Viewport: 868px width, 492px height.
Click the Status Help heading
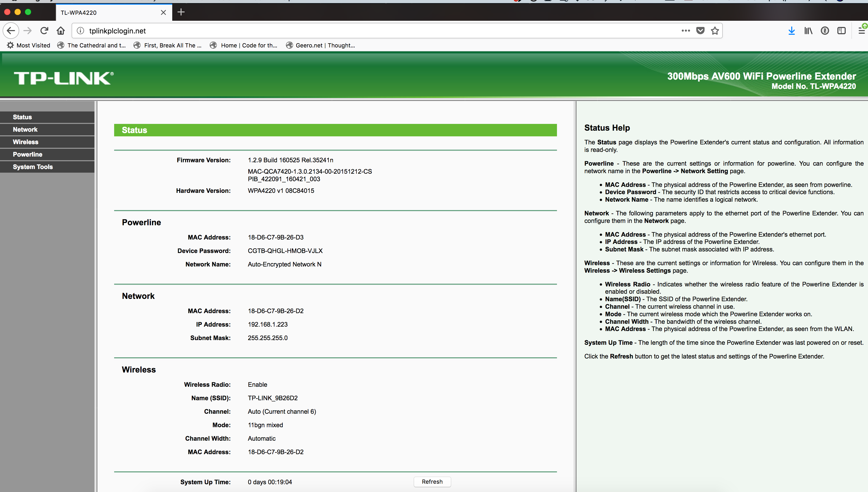pyautogui.click(x=607, y=128)
